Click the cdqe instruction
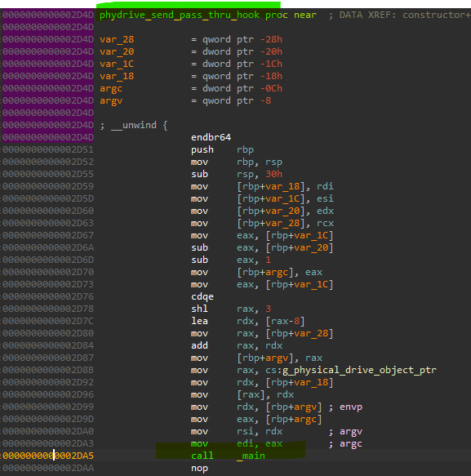 pos(202,297)
